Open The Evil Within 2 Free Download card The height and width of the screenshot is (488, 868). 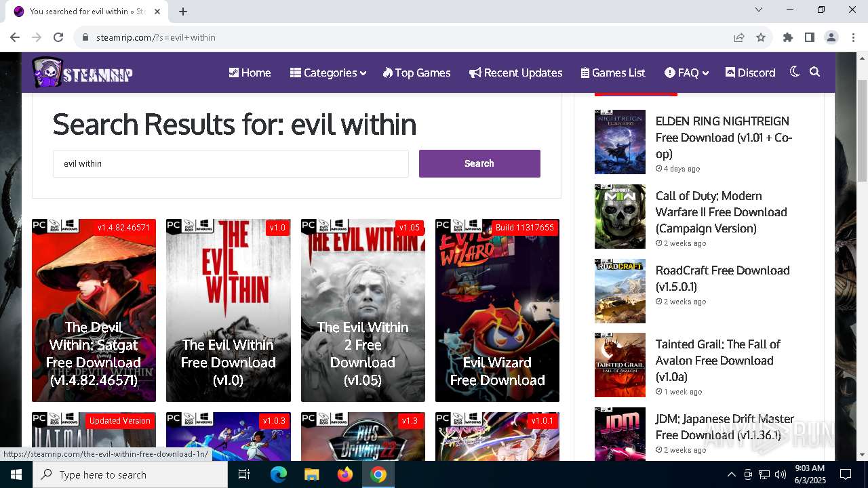(x=363, y=310)
